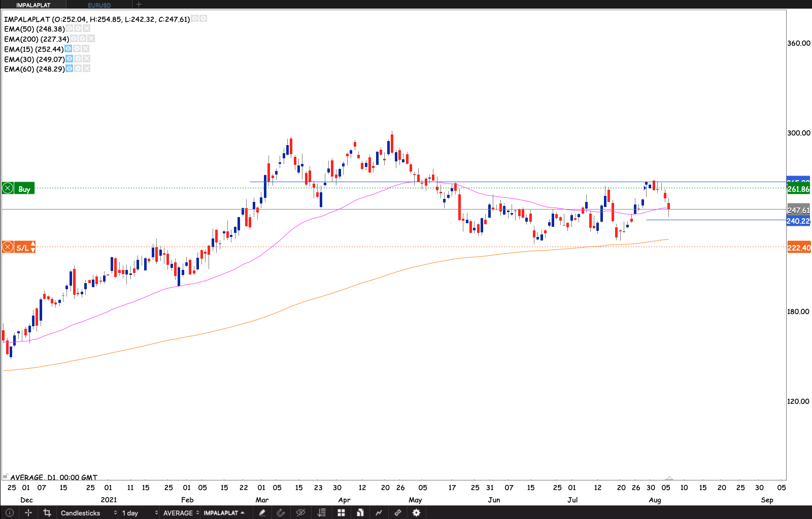Click the grid layout icon
This screenshot has width=812, height=519.
[341, 513]
